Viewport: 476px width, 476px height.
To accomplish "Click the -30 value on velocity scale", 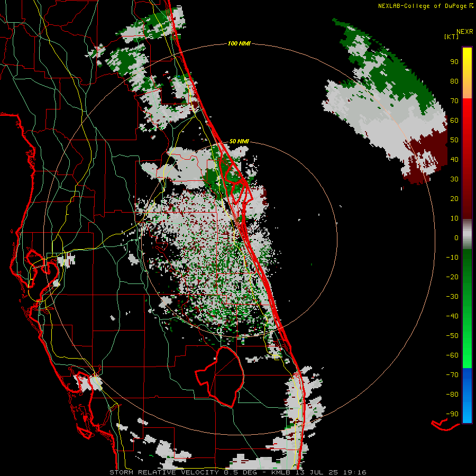I will click(x=452, y=297).
